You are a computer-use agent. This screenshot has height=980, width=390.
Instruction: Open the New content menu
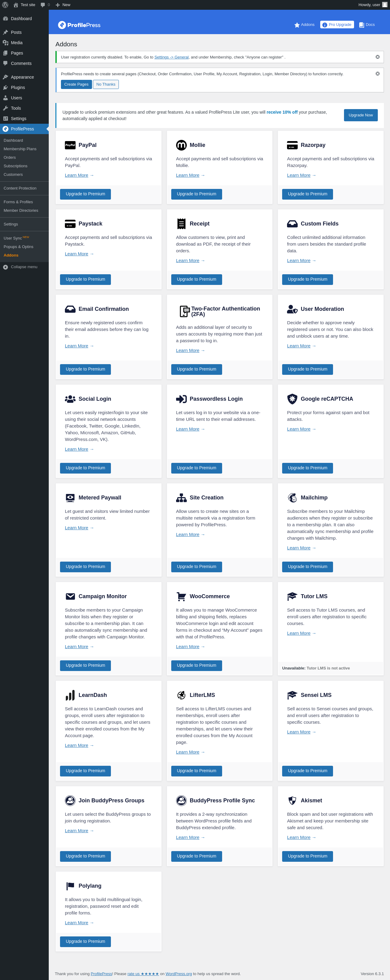(x=63, y=5)
